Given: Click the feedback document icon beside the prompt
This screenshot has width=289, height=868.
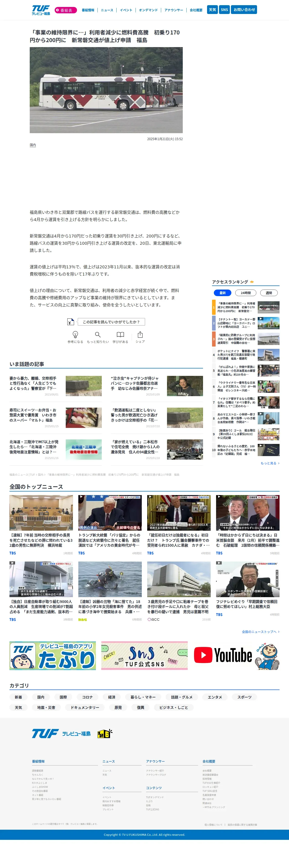Looking at the screenshot, I should tap(70, 322).
